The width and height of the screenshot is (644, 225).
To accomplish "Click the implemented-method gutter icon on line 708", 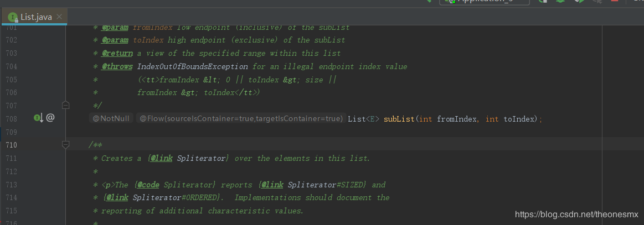I will coord(38,118).
